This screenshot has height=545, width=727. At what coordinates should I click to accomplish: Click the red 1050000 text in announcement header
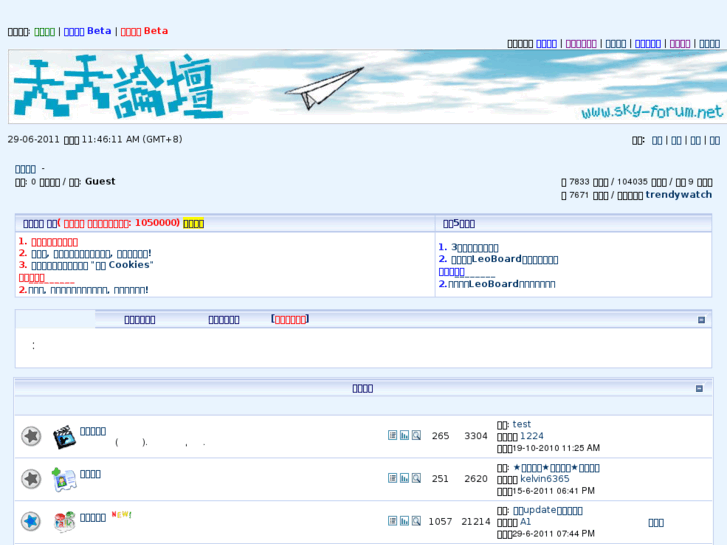pos(157,223)
